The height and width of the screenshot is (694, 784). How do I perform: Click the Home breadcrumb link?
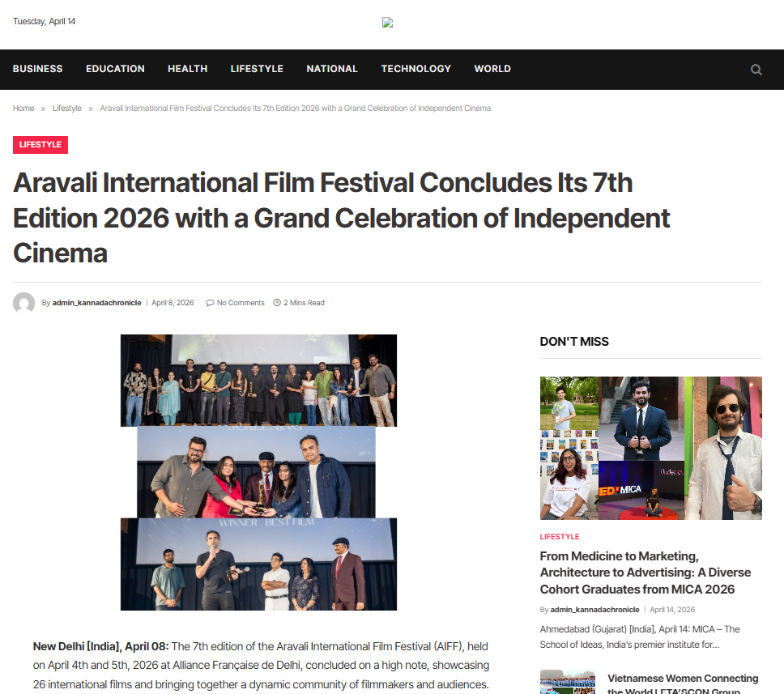23,109
